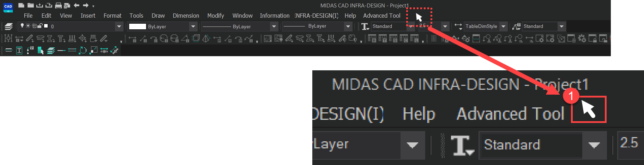Click the crosshair target icon with arrow
The image size is (644, 165).
[x=83, y=39]
